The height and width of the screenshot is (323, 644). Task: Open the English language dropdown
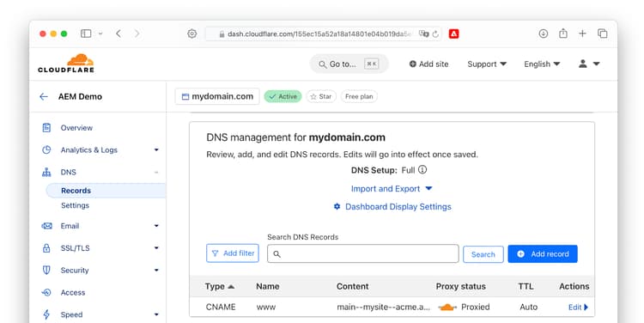[x=542, y=64]
